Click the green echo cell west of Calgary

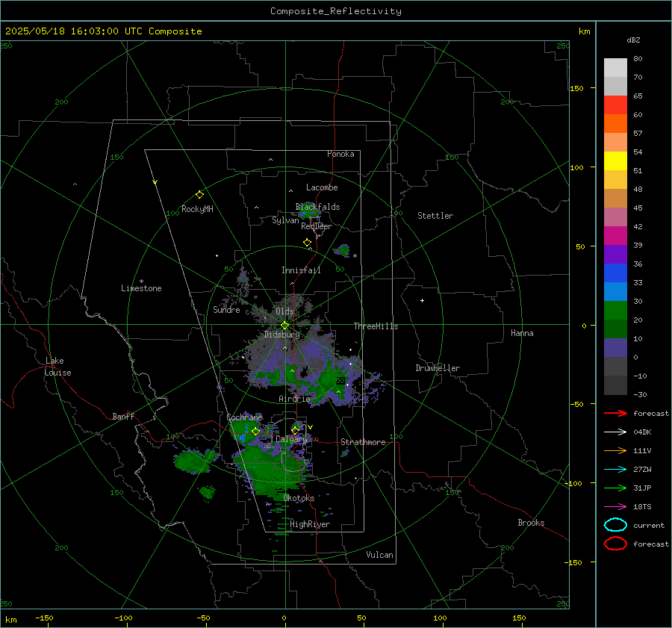click(x=193, y=461)
